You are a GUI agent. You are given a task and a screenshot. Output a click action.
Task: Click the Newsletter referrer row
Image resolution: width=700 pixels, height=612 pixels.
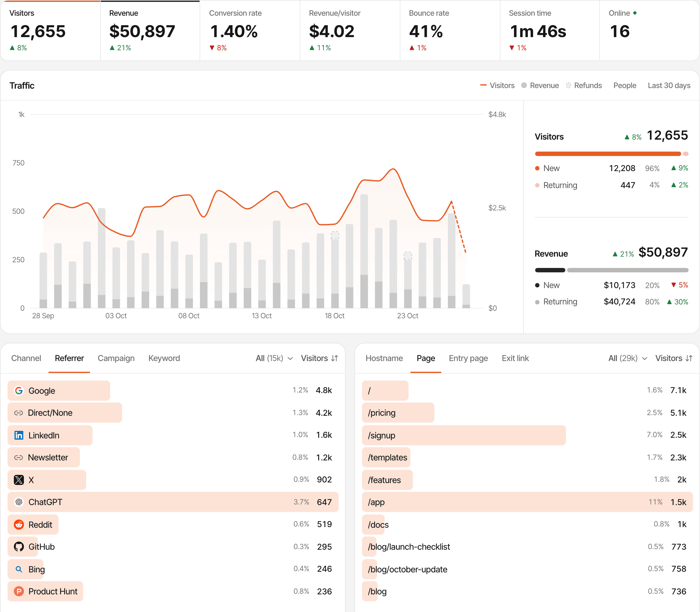point(173,457)
